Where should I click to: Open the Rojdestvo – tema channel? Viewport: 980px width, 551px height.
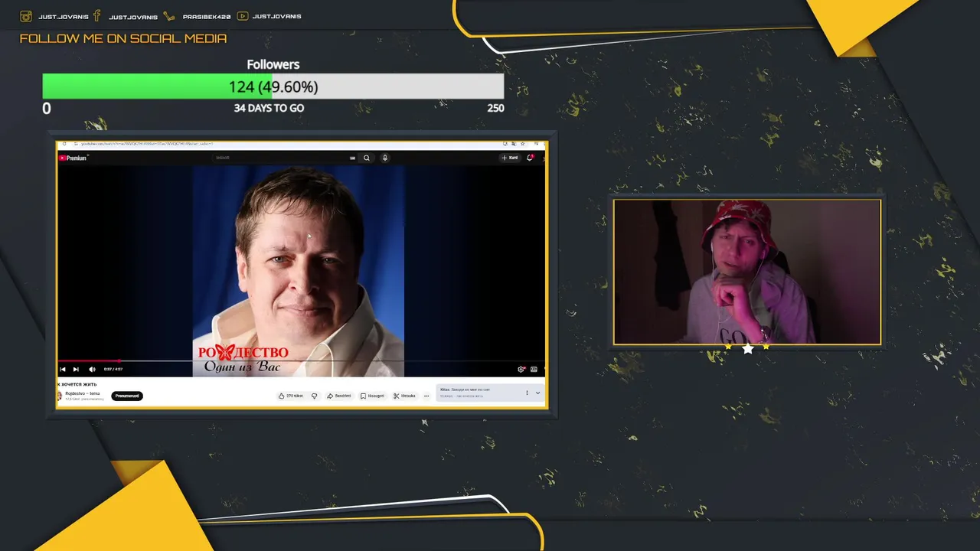tap(83, 393)
